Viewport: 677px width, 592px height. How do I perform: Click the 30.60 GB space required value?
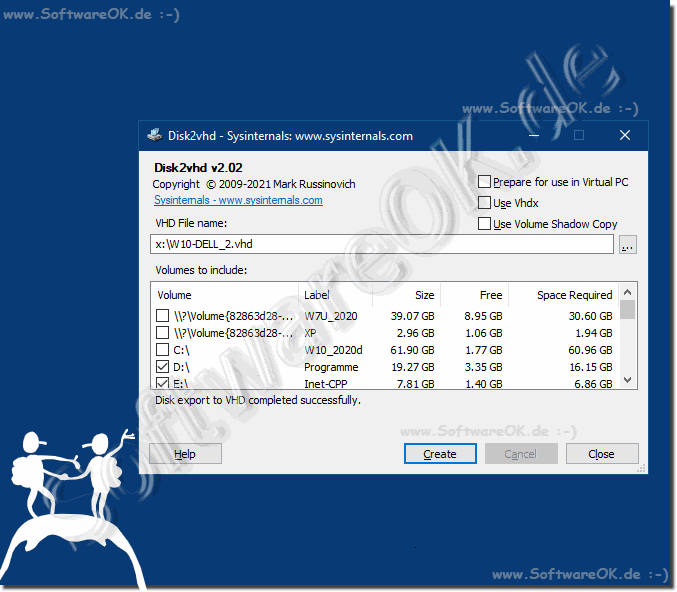[x=590, y=316]
